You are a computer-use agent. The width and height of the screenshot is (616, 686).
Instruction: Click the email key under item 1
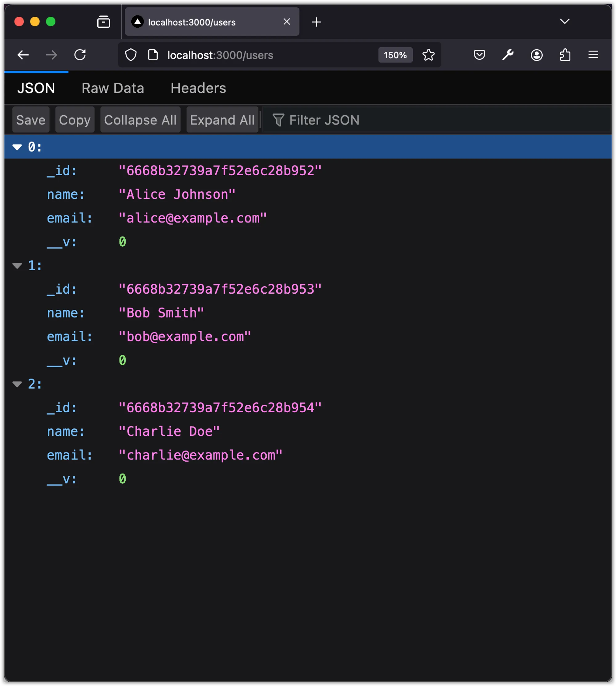[69, 337]
